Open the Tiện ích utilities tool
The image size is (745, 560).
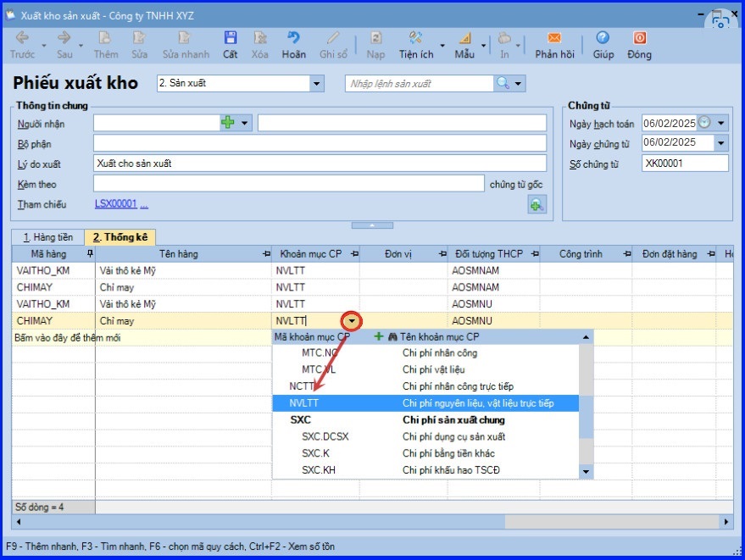tap(415, 39)
